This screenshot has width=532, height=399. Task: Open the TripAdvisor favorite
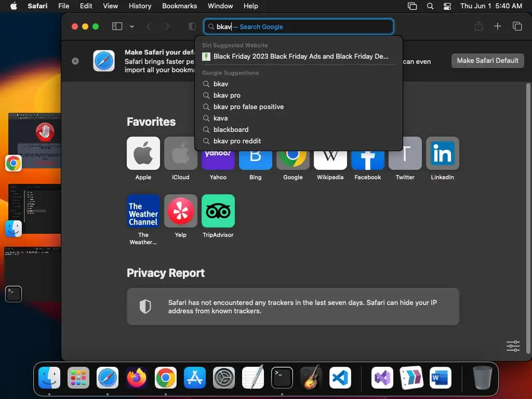pos(218,211)
